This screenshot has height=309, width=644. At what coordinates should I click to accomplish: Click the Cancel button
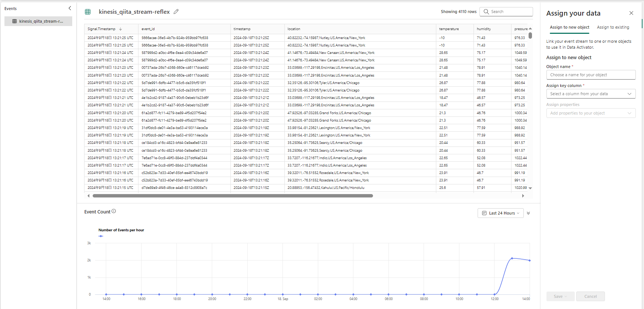(x=590, y=296)
